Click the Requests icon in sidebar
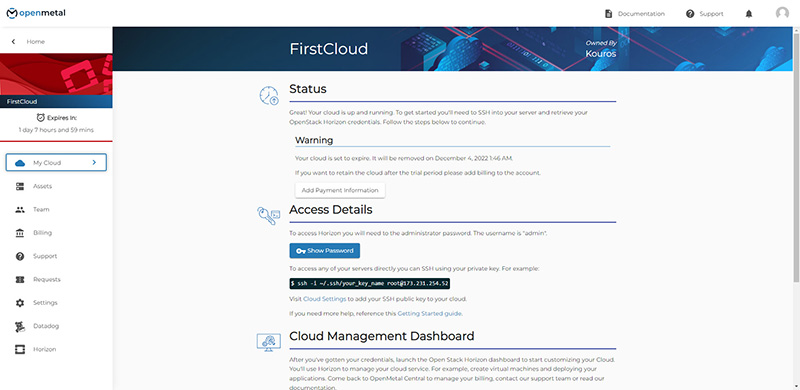Image resolution: width=800 pixels, height=390 pixels. [x=20, y=279]
